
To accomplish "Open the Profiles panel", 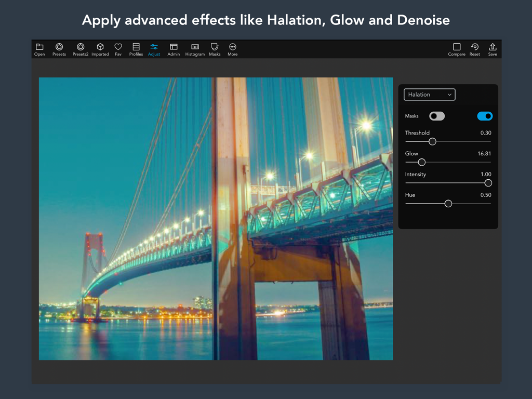I will 136,49.
